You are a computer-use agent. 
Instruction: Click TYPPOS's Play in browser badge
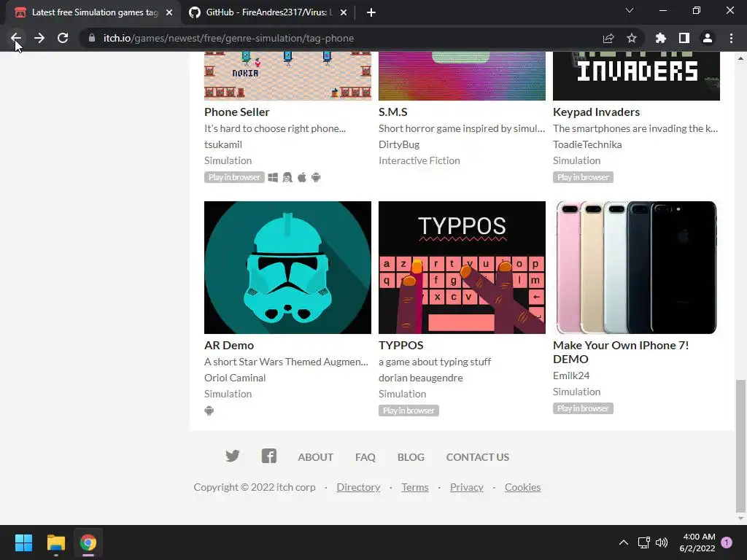[409, 411]
